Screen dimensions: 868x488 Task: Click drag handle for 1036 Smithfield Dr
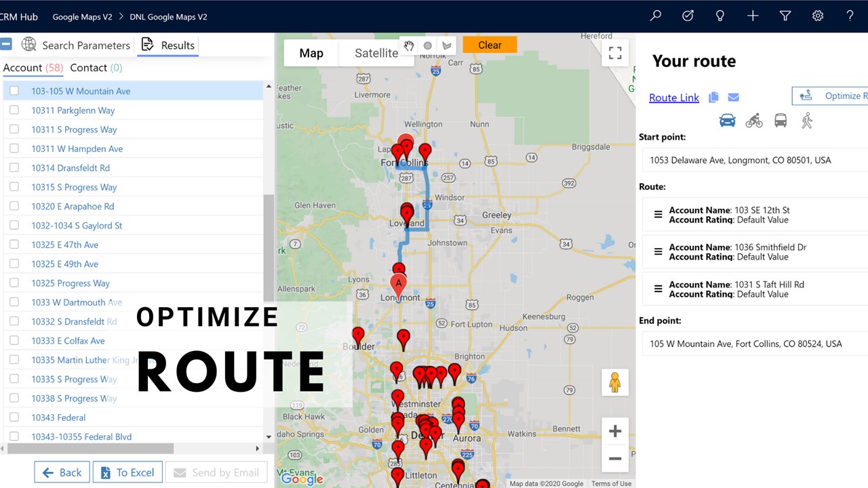coord(658,251)
